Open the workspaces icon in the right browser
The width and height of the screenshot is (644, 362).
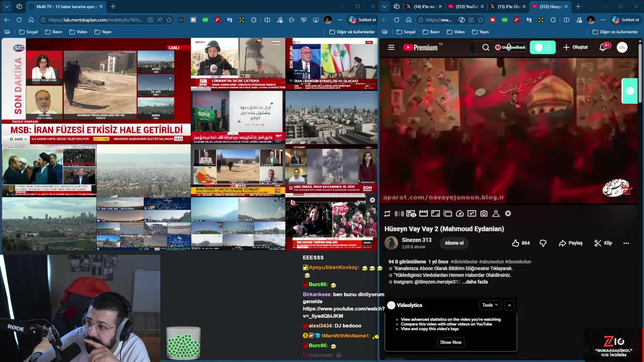click(x=396, y=7)
